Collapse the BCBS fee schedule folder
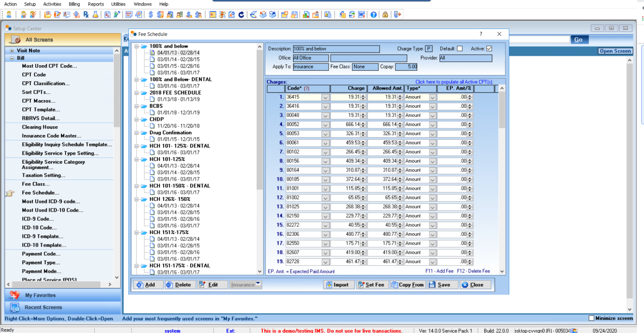The width and height of the screenshot is (644, 333). click(137, 106)
